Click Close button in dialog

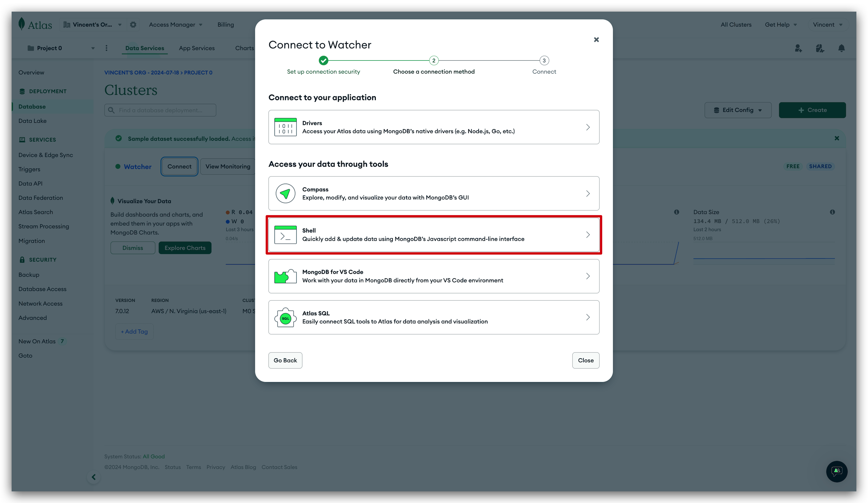[586, 360]
